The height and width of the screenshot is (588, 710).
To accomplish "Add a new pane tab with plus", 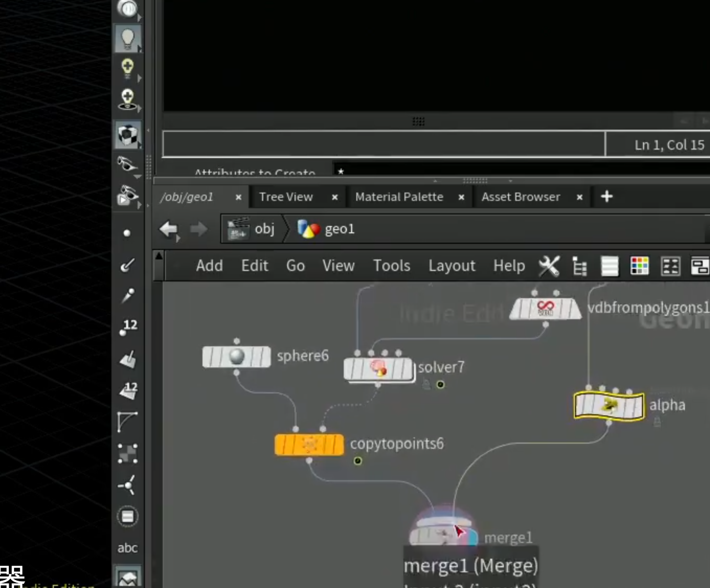I will pyautogui.click(x=606, y=197).
